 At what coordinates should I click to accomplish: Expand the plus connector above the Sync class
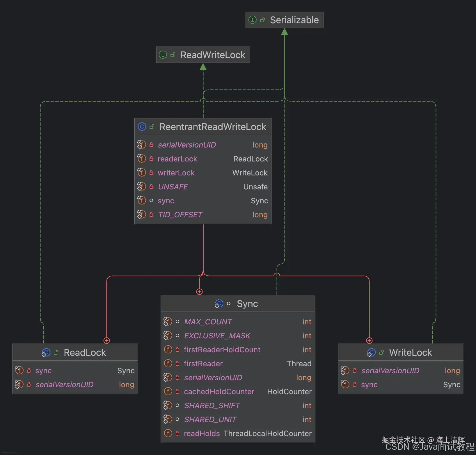(200, 292)
